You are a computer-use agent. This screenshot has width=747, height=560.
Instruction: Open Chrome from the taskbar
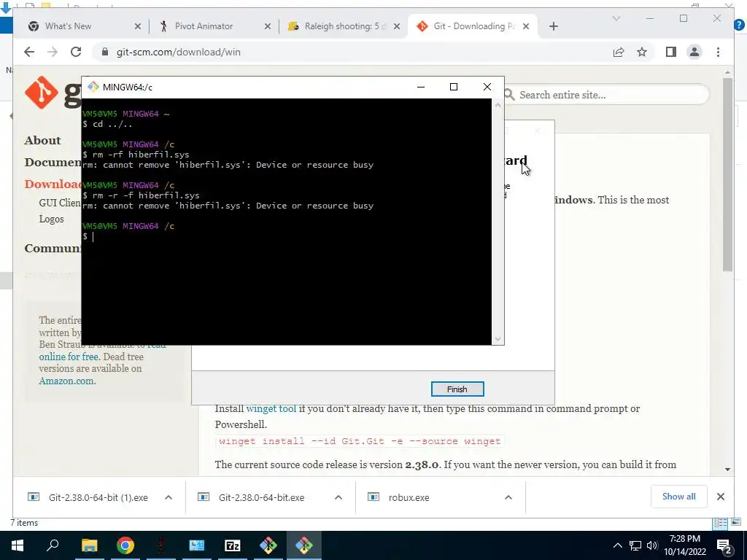(125, 545)
